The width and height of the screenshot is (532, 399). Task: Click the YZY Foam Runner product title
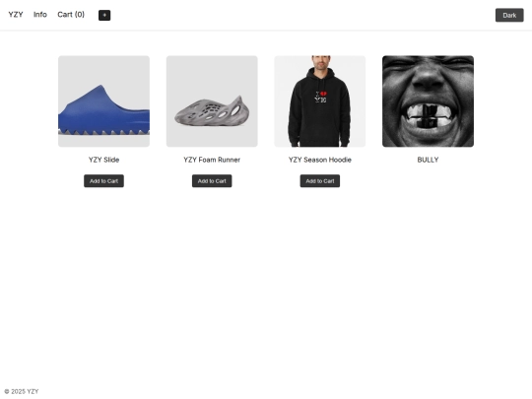(x=212, y=160)
